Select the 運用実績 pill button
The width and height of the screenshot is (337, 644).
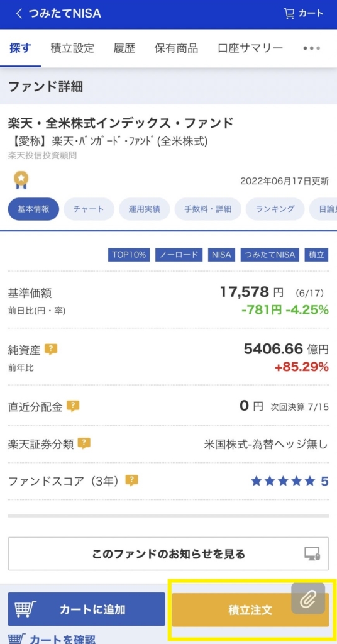point(144,209)
